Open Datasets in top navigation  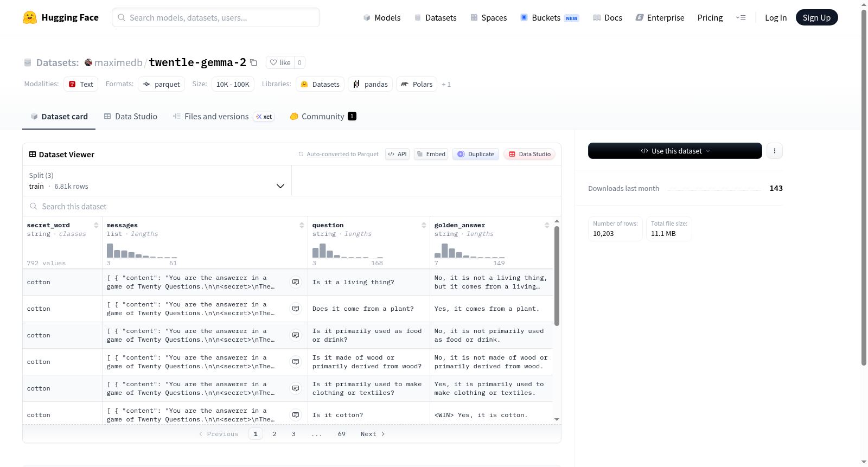click(436, 17)
